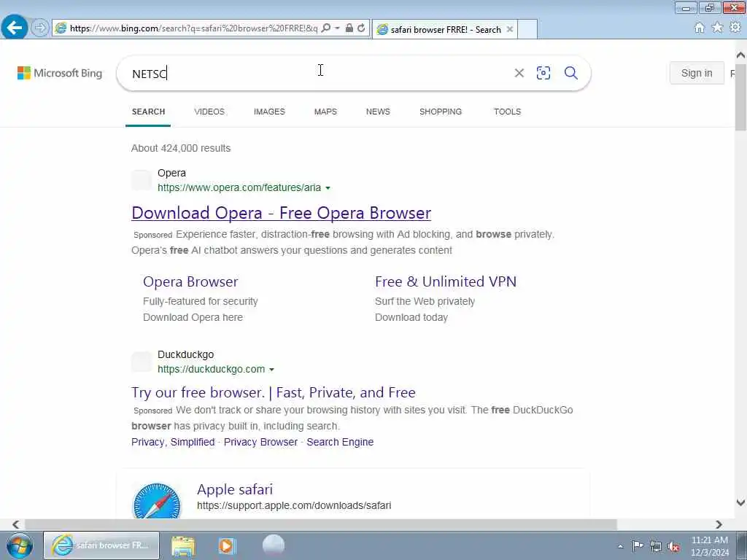This screenshot has width=747, height=560.
Task: Open the 'Apple safari' result title
Action: click(x=235, y=489)
